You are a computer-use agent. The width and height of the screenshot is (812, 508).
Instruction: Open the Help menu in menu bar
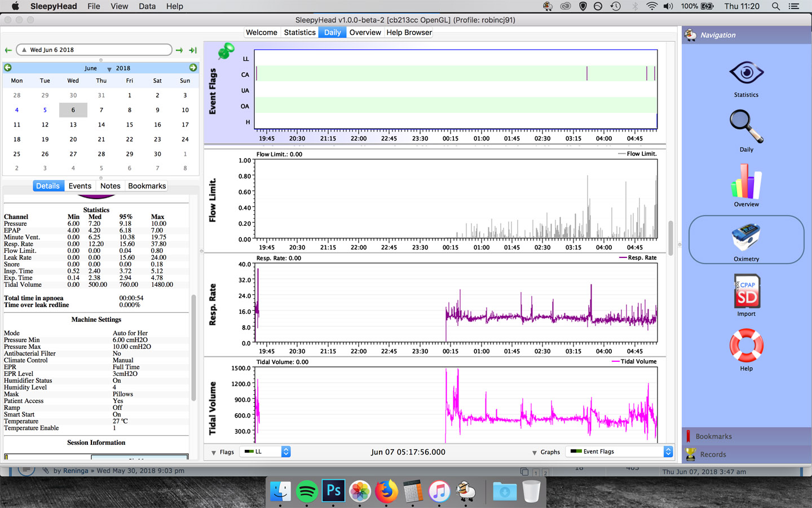coord(175,6)
